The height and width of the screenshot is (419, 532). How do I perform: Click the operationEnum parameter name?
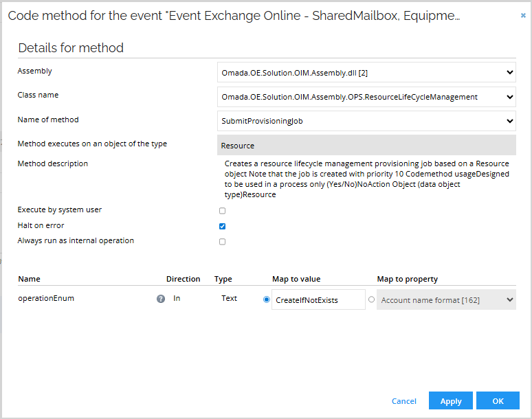46,299
